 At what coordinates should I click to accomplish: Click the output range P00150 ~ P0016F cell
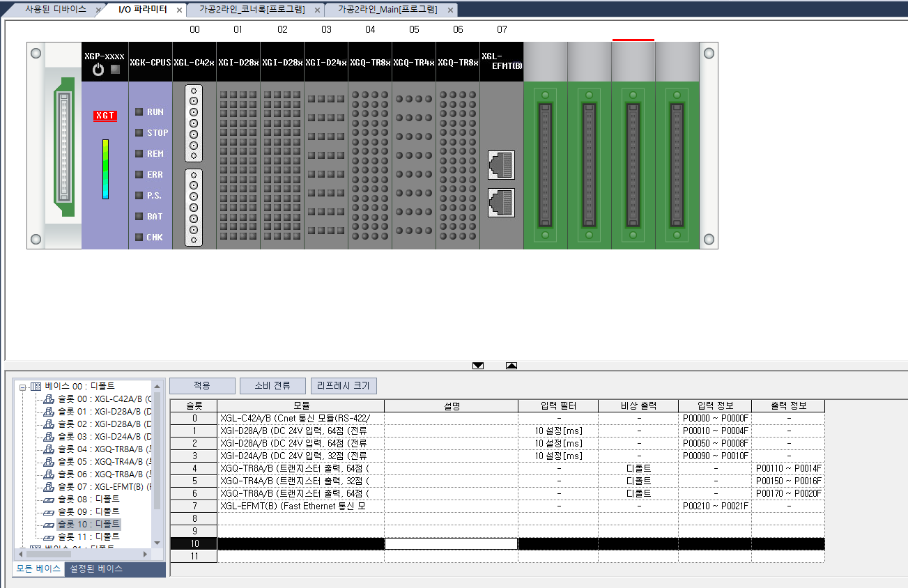coord(789,481)
